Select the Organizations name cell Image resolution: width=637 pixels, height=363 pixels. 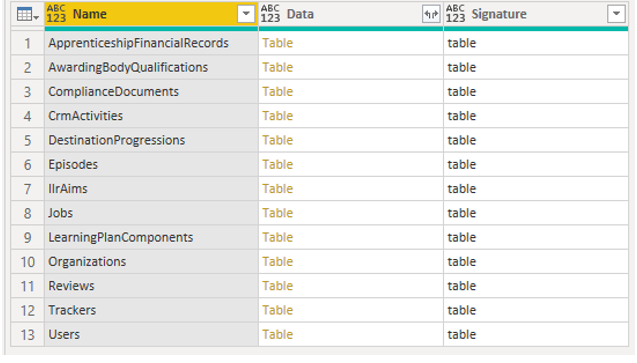point(151,262)
